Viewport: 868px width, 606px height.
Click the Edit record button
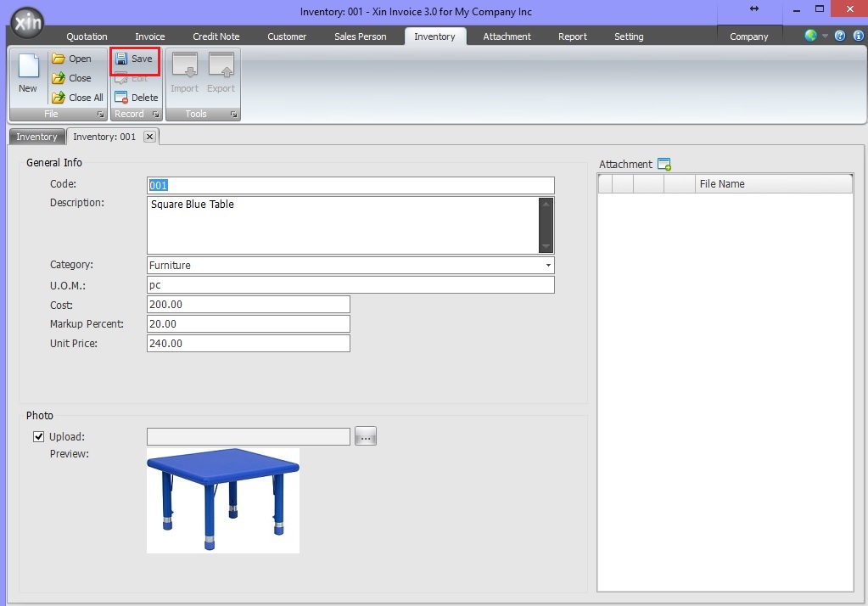pos(132,78)
